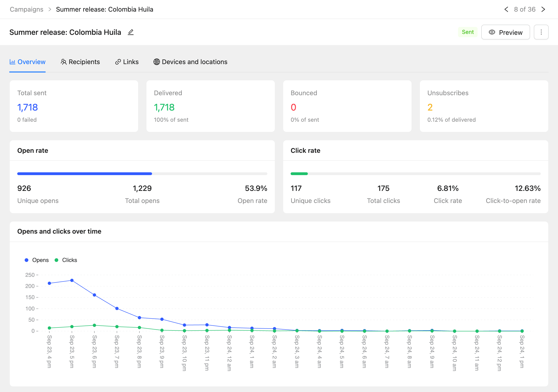
Task: Click the '8 of 36' pagination text
Action: 525,10
